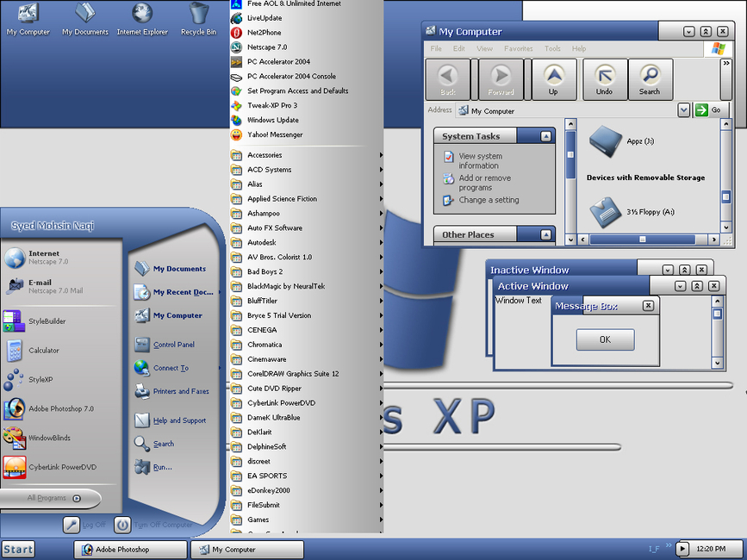Screen dimensions: 747x560
Task: Expand the EA SPORTS submenu
Action: point(307,476)
